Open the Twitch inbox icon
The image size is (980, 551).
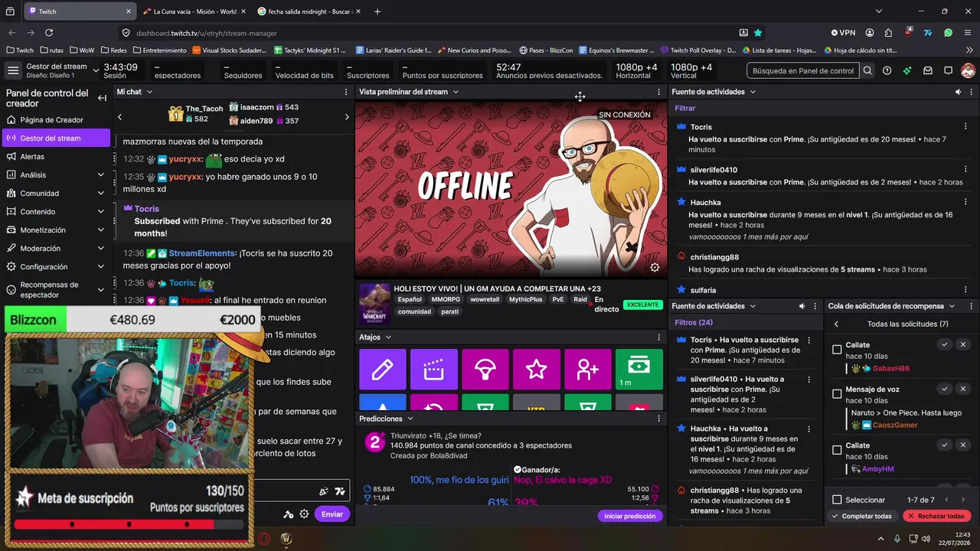coord(927,70)
